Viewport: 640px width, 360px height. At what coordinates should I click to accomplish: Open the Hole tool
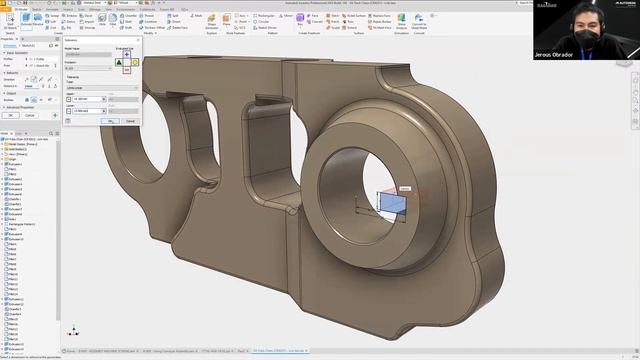click(x=102, y=20)
